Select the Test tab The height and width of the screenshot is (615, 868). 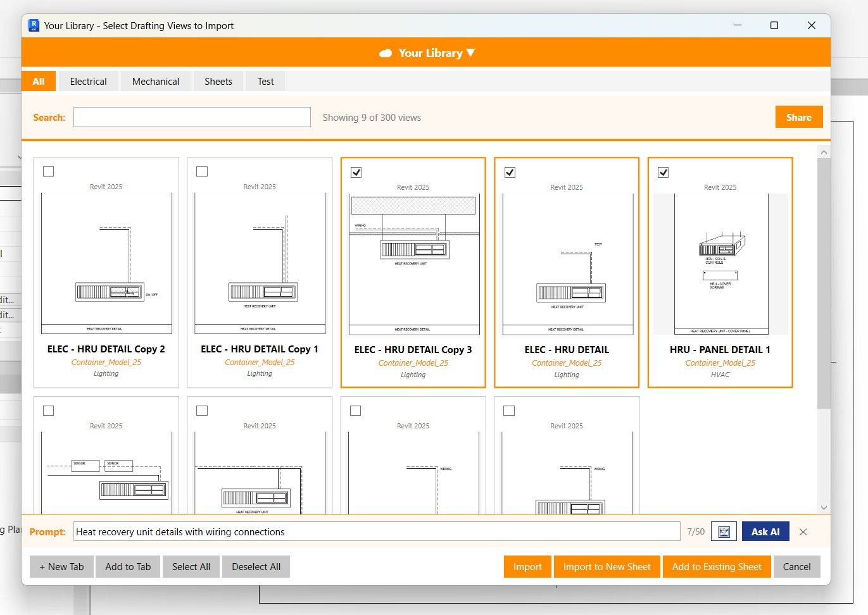coord(266,81)
